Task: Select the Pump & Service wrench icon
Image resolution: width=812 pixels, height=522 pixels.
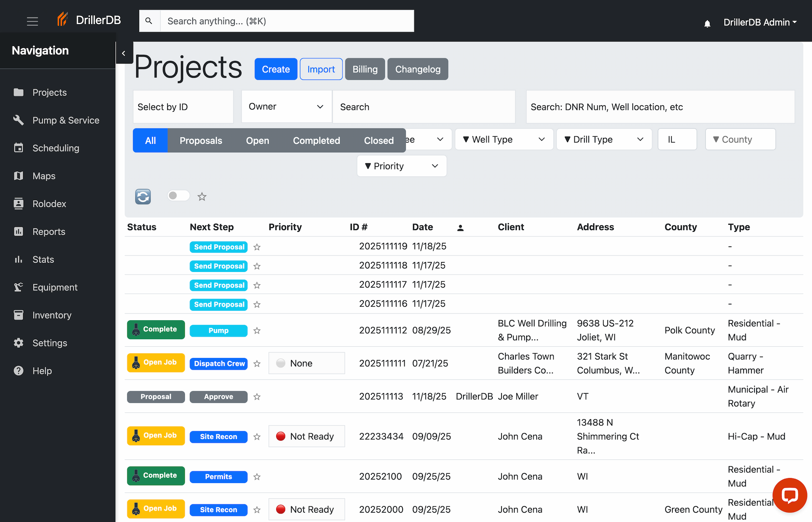Action: click(19, 120)
